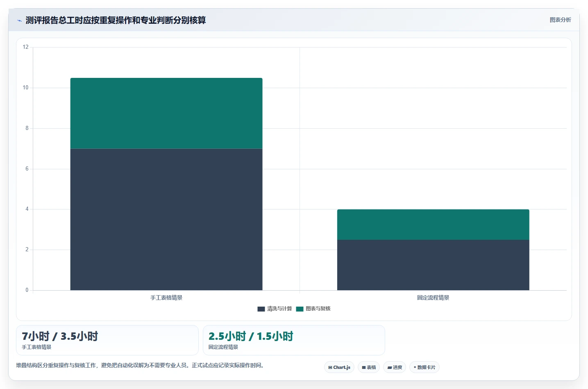Select the 进度 chip

click(x=395, y=367)
